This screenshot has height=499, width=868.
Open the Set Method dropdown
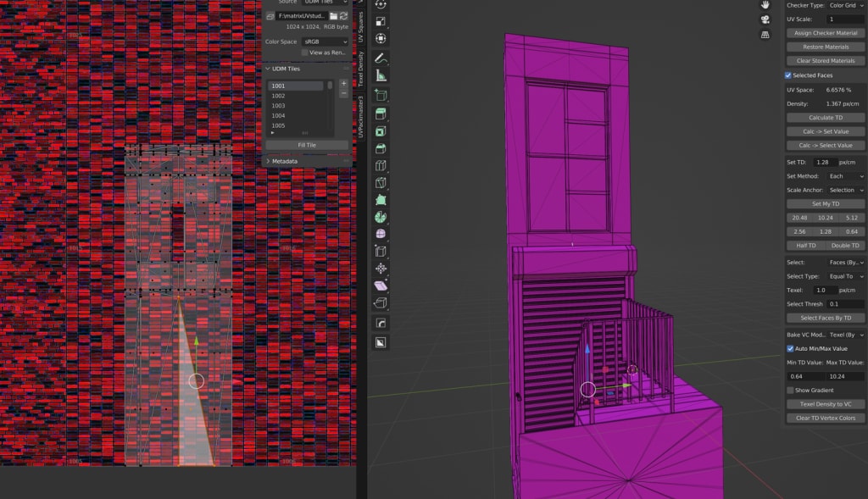pyautogui.click(x=845, y=176)
